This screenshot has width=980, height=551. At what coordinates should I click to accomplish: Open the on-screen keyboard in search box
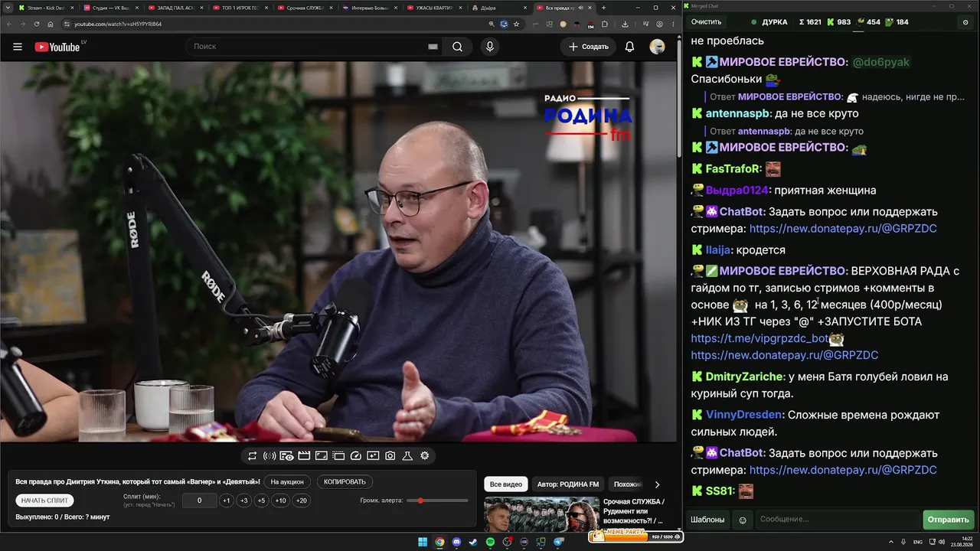point(433,47)
